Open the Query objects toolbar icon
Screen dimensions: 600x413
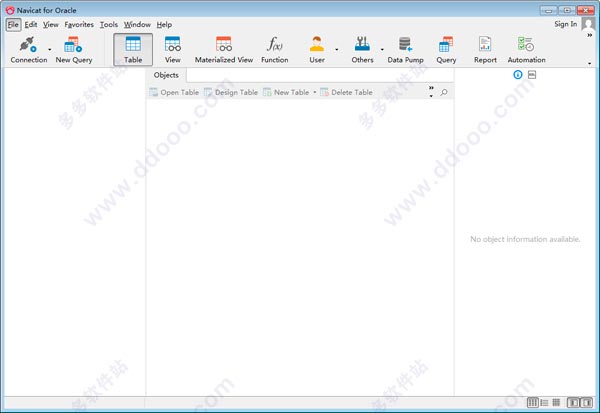(x=446, y=50)
